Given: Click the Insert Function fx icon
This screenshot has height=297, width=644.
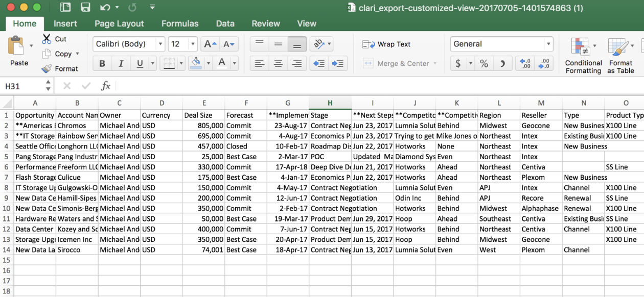Looking at the screenshot, I should pos(106,86).
